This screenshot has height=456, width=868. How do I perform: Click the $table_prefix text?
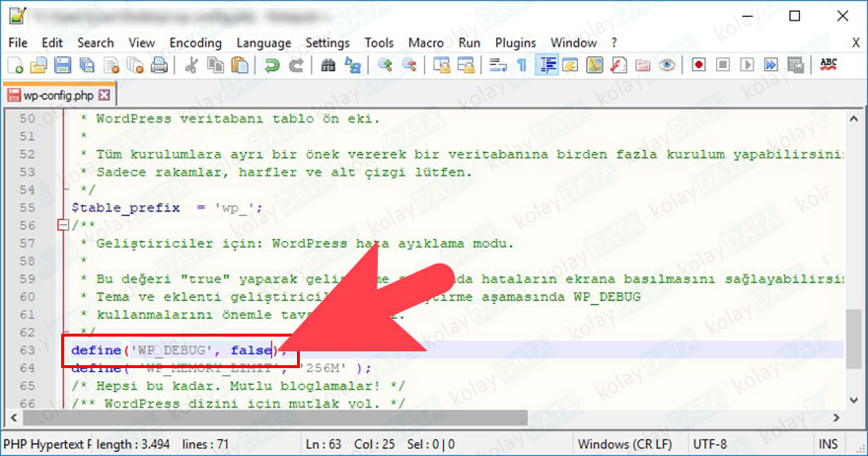click(125, 208)
